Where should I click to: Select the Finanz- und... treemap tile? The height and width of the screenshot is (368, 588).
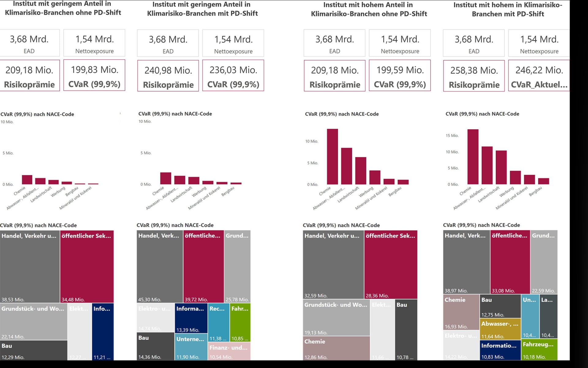[x=229, y=351]
